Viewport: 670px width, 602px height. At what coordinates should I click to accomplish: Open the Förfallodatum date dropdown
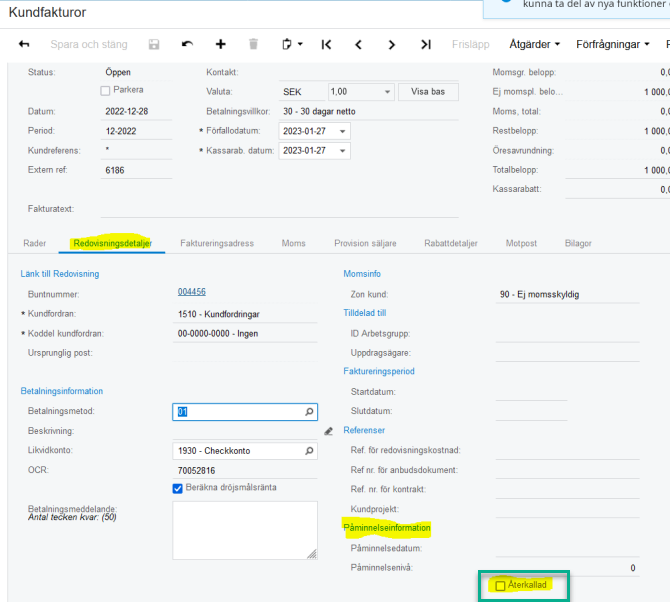click(x=342, y=131)
